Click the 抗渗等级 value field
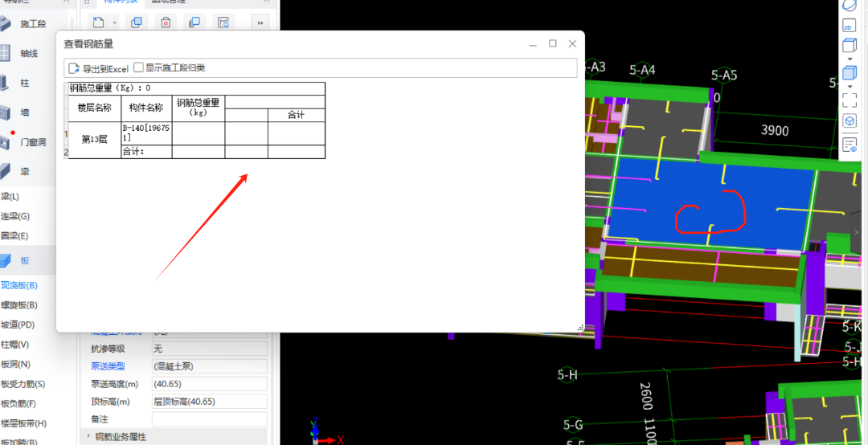 (x=209, y=349)
